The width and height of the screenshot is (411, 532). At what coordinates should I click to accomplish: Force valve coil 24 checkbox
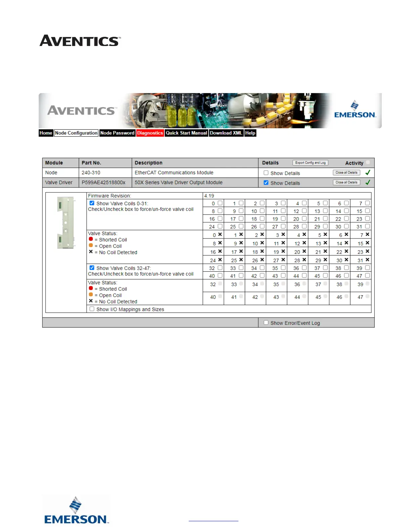tap(220, 226)
